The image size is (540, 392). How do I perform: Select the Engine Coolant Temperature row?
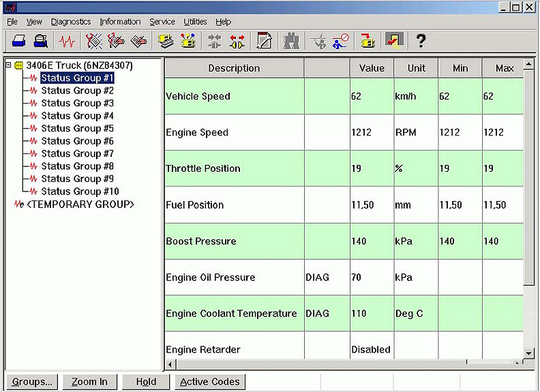point(344,314)
